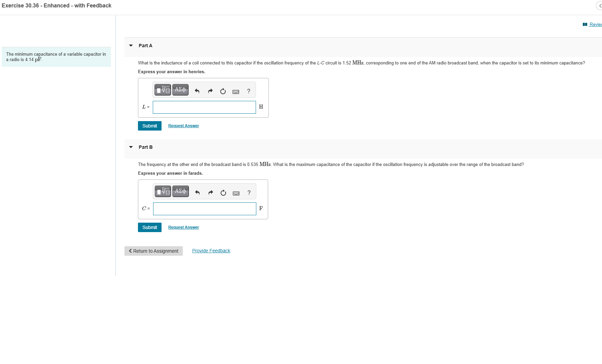Click the Part B question text
Image resolution: width=602 pixels, height=364 pixels.
[331, 164]
